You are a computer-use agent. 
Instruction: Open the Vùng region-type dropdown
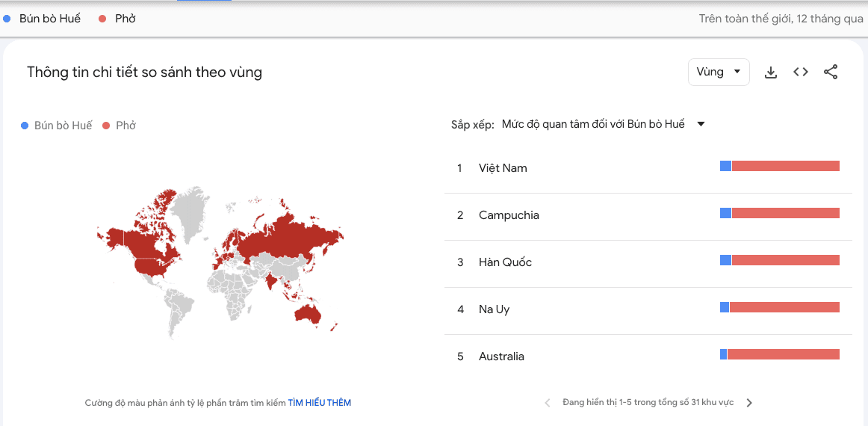click(x=719, y=72)
